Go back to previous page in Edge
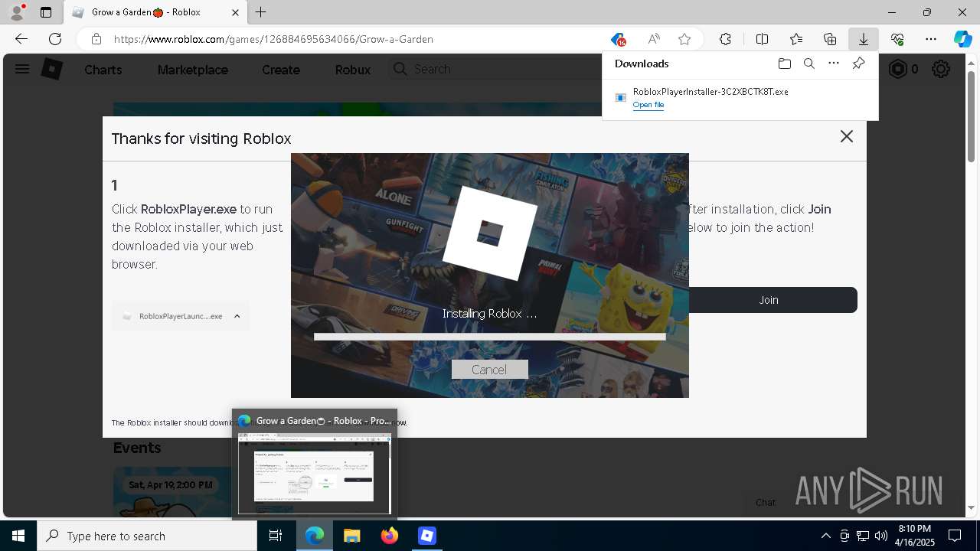980x551 pixels. pos(21,39)
